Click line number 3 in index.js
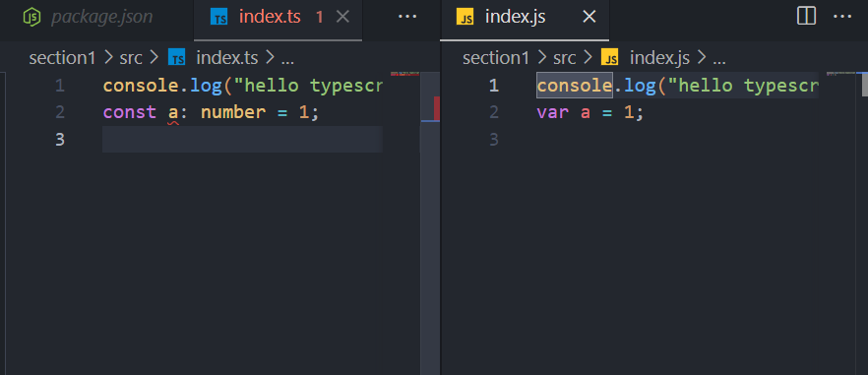Screen dimensions: 868x375 pos(494,140)
